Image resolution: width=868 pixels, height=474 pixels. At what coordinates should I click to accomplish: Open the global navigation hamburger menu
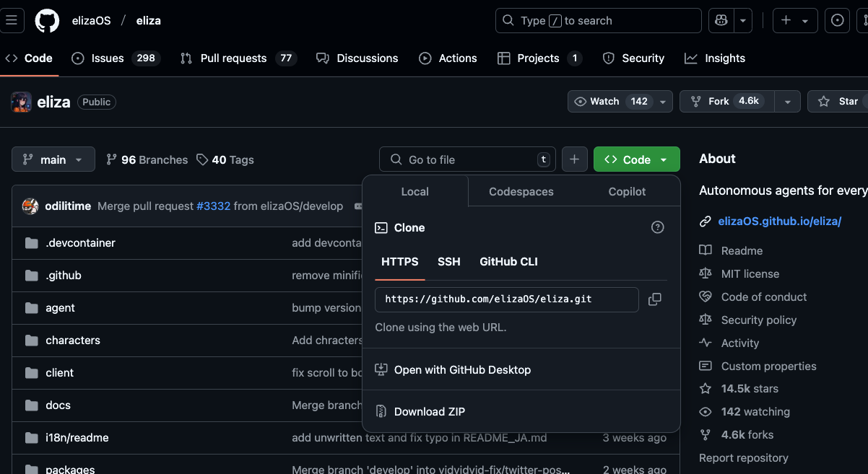click(12, 20)
